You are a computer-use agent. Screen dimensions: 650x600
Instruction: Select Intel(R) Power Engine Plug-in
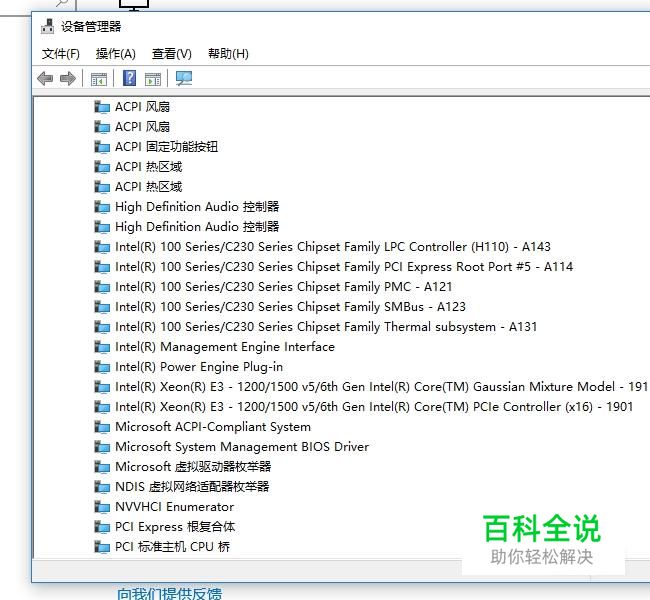(199, 367)
